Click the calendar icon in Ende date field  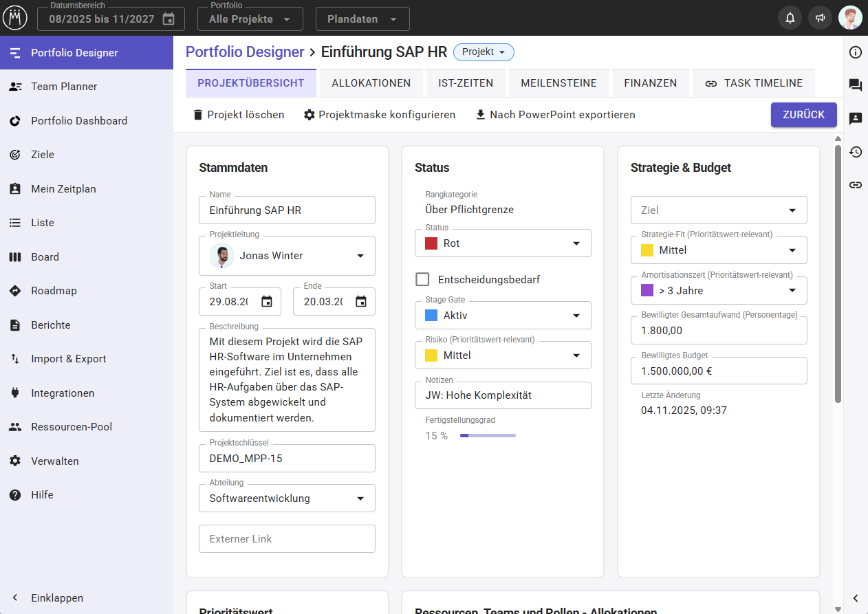361,301
